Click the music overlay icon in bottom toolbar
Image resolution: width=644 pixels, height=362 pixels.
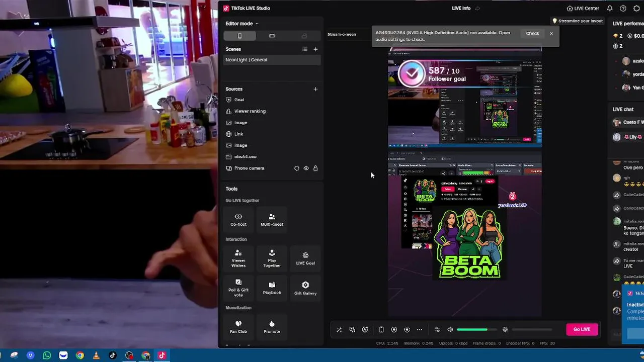(352, 330)
